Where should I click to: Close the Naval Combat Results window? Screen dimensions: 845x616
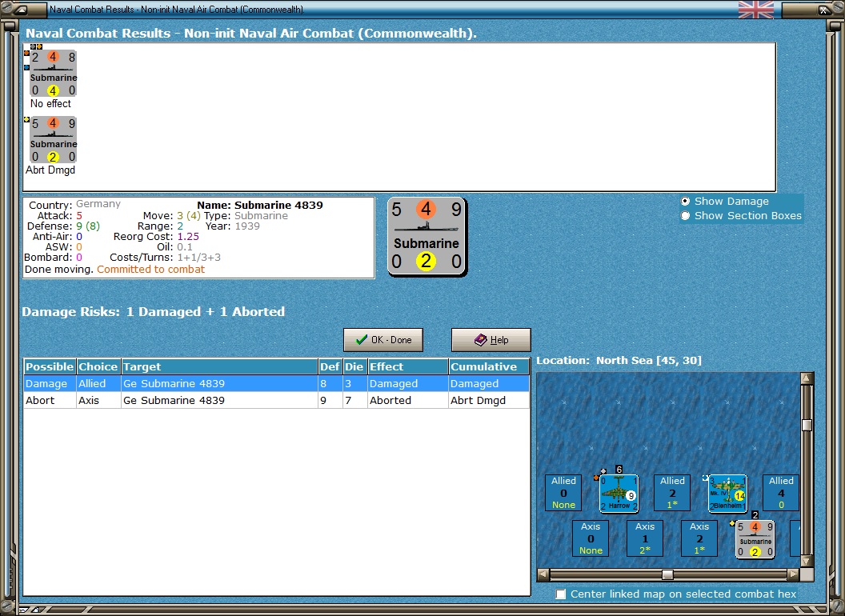[824, 10]
